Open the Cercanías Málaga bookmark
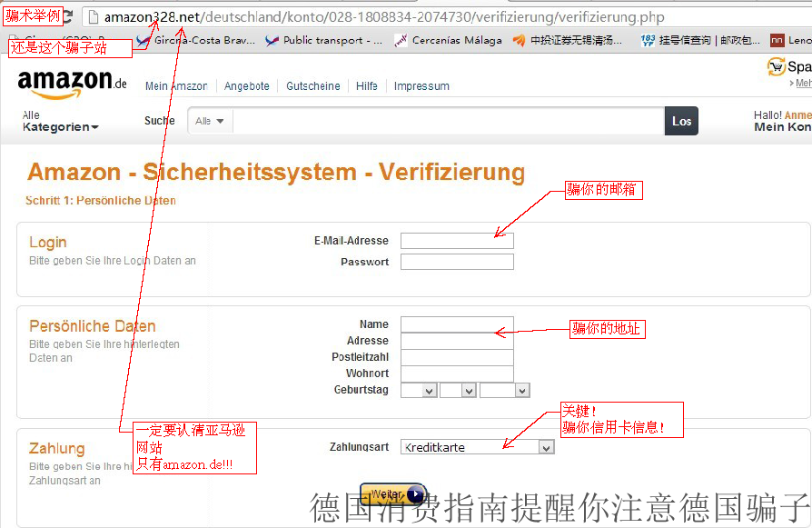Screen dimensions: 812x528 (x=448, y=40)
